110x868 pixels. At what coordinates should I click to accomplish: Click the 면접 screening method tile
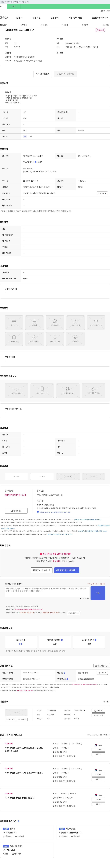point(42,476)
